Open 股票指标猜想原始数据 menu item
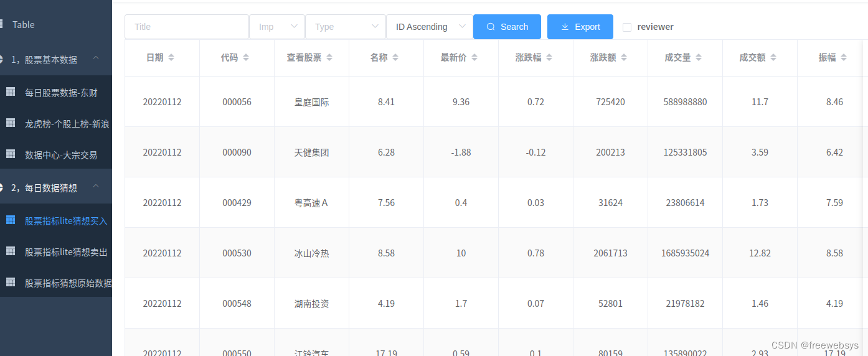The image size is (868, 356). click(x=56, y=283)
